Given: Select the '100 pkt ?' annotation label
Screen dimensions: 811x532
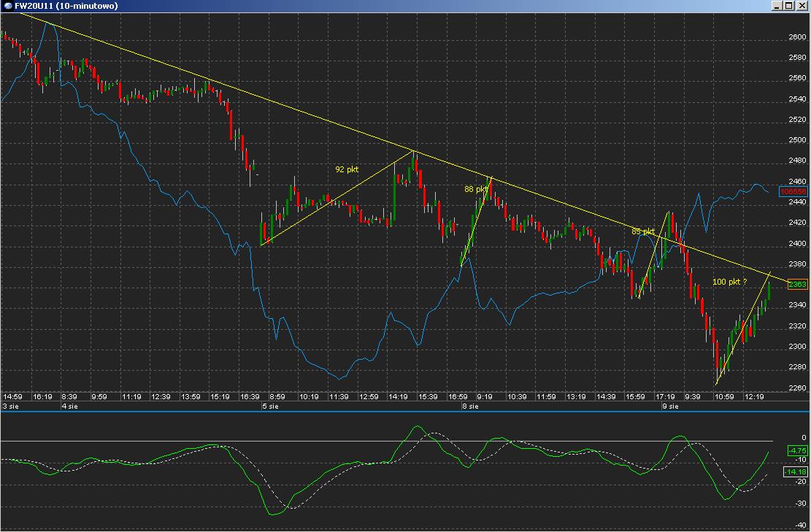Looking at the screenshot, I should pyautogui.click(x=729, y=282).
